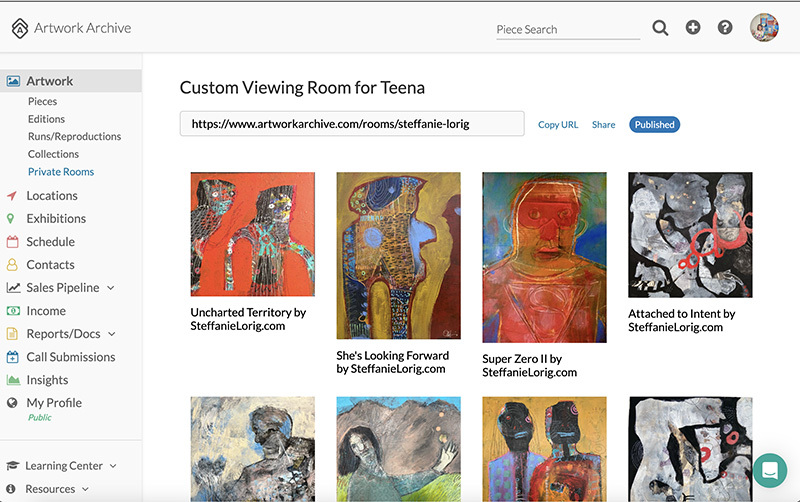
Task: Click the Copy URL link
Action: [x=558, y=125]
